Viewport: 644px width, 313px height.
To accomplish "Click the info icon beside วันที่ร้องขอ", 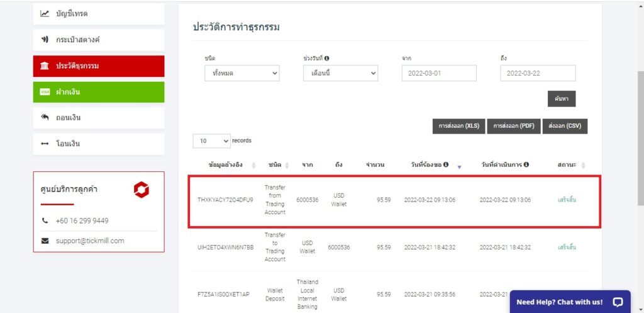I will [x=446, y=165].
